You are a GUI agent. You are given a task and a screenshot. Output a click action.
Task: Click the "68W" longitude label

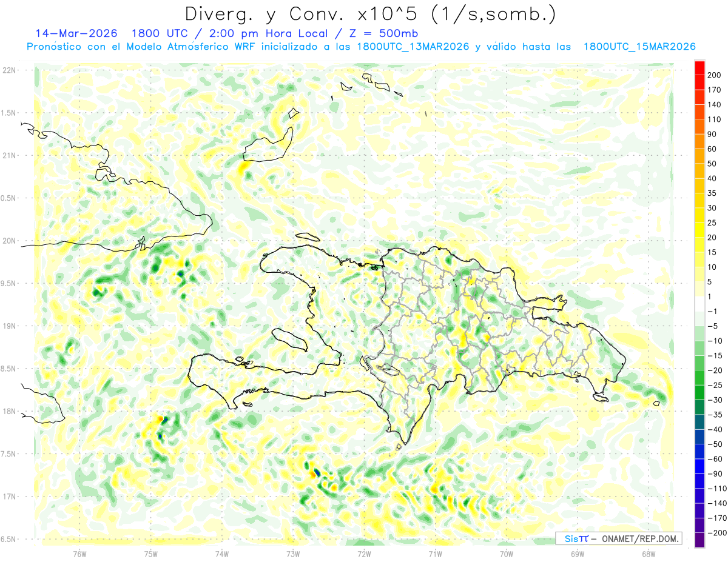649,554
